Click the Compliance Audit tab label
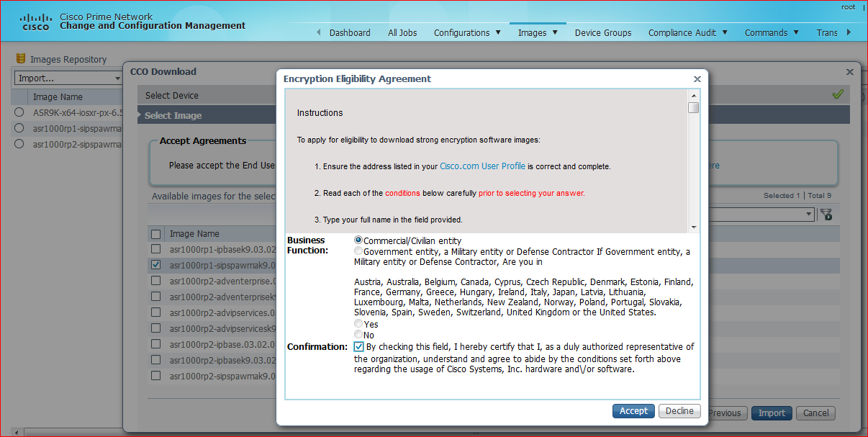This screenshot has width=868, height=437. tap(682, 32)
